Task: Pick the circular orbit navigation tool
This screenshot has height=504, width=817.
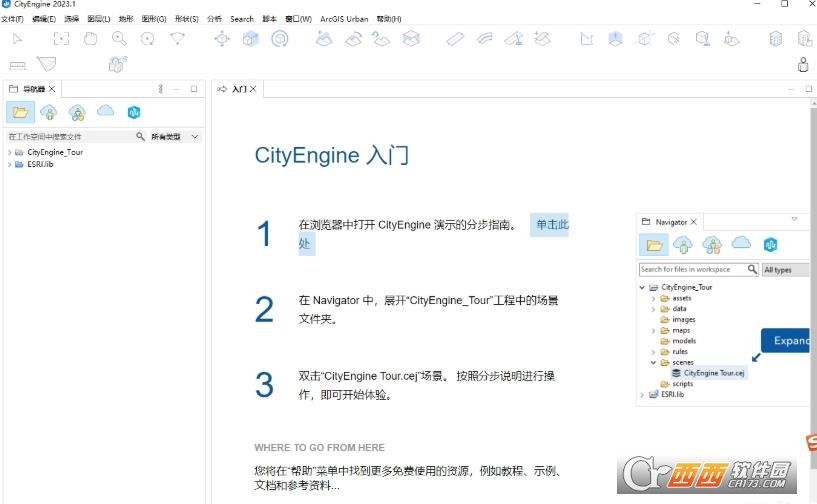Action: (x=147, y=39)
